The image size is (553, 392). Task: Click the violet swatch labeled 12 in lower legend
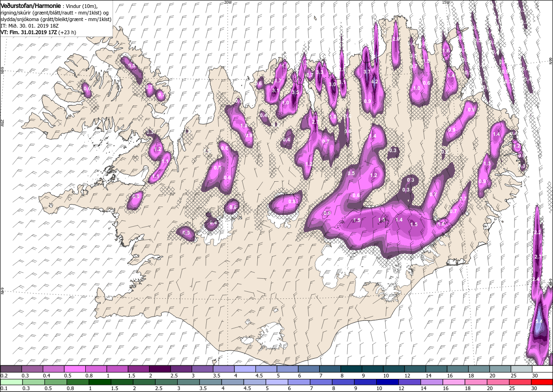409,382
